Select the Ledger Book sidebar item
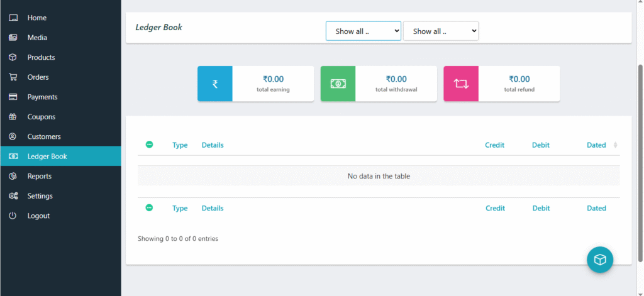This screenshot has height=296, width=644. point(47,156)
